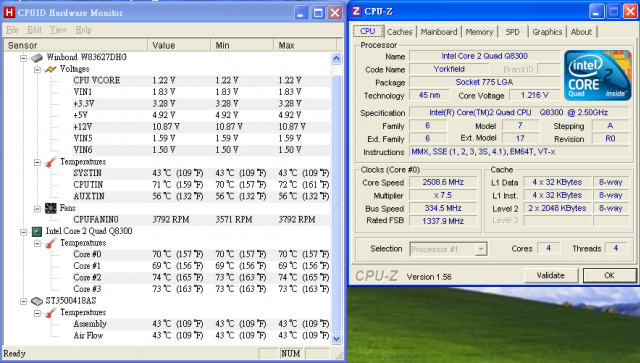This screenshot has width=640, height=363.
Task: Click the OK button in CPU-Z
Action: coord(609,276)
